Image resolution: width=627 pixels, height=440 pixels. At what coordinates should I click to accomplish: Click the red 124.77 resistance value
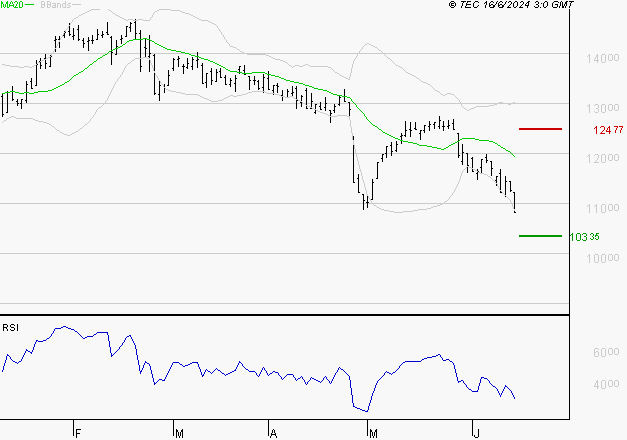pyautogui.click(x=608, y=130)
